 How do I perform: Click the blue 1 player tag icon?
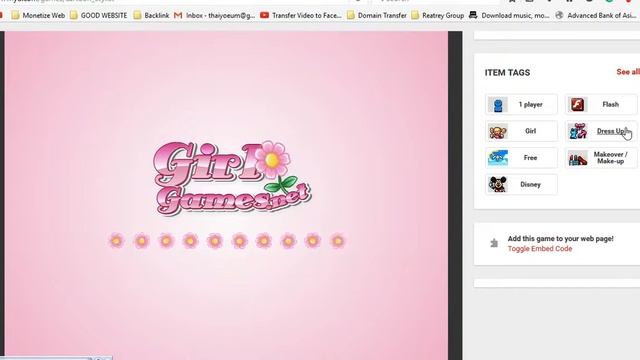498,105
